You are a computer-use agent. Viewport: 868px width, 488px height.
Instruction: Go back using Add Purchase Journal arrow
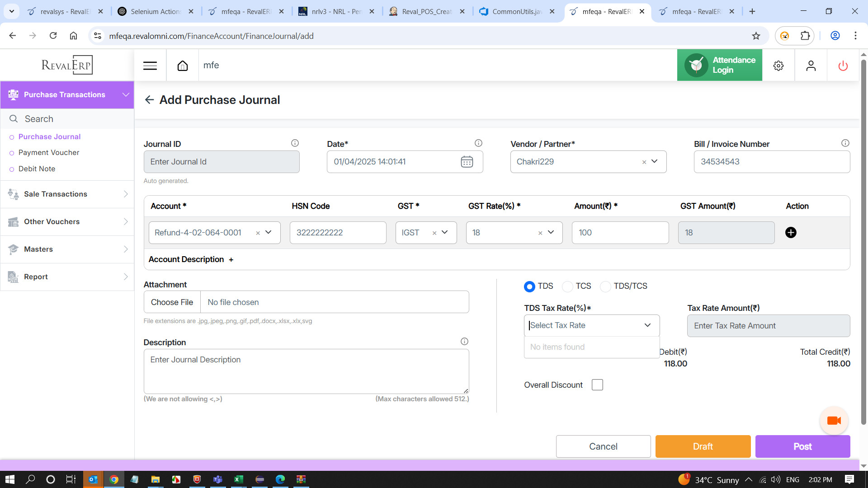[x=149, y=100]
